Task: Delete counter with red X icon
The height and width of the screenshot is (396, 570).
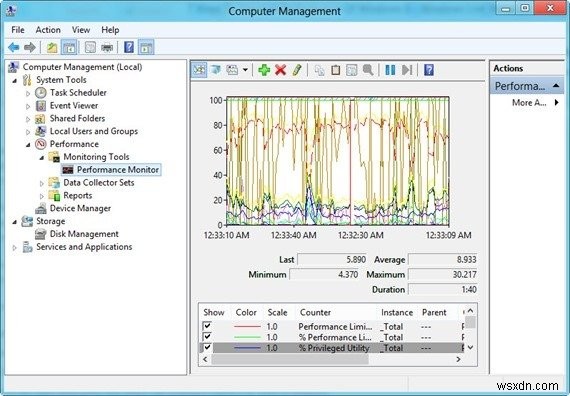Action: [x=280, y=70]
